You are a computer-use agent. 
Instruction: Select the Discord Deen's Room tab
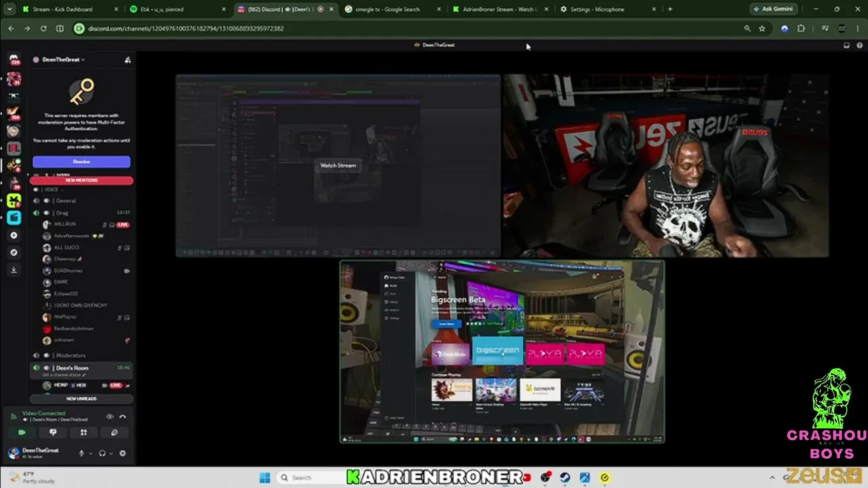click(285, 9)
